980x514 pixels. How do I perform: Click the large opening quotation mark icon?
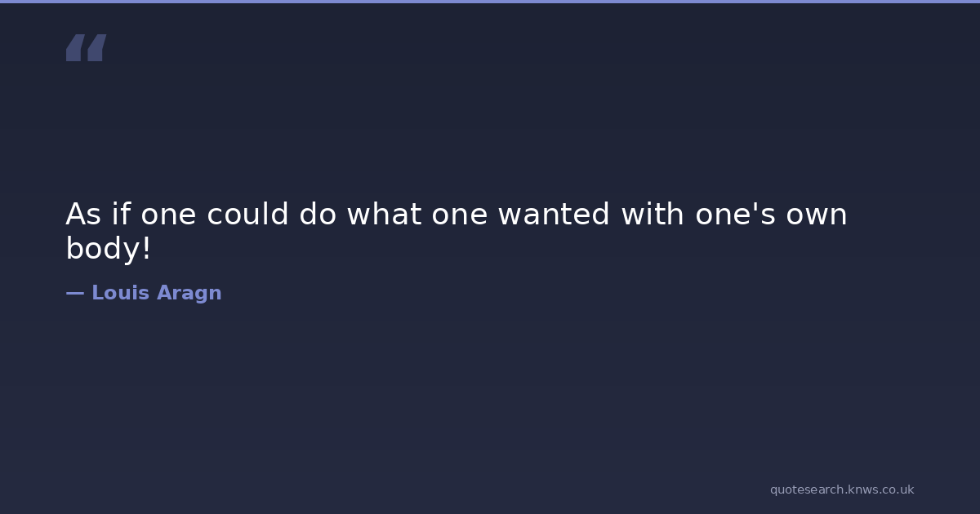click(x=86, y=48)
